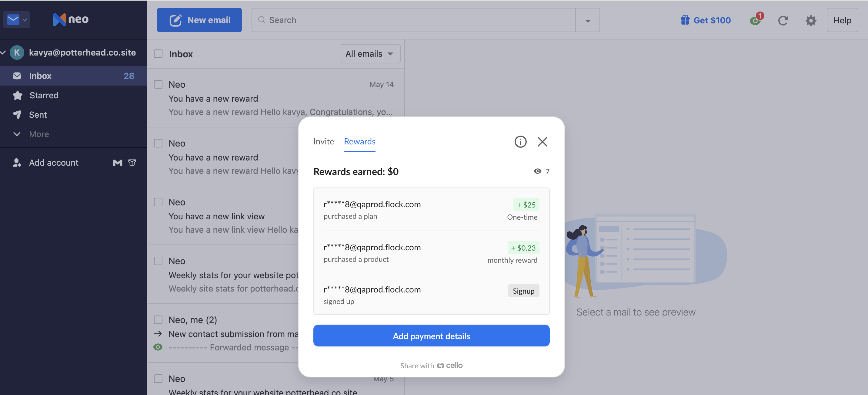Image resolution: width=868 pixels, height=395 pixels.
Task: Click the Titan account icon
Action: 132,163
